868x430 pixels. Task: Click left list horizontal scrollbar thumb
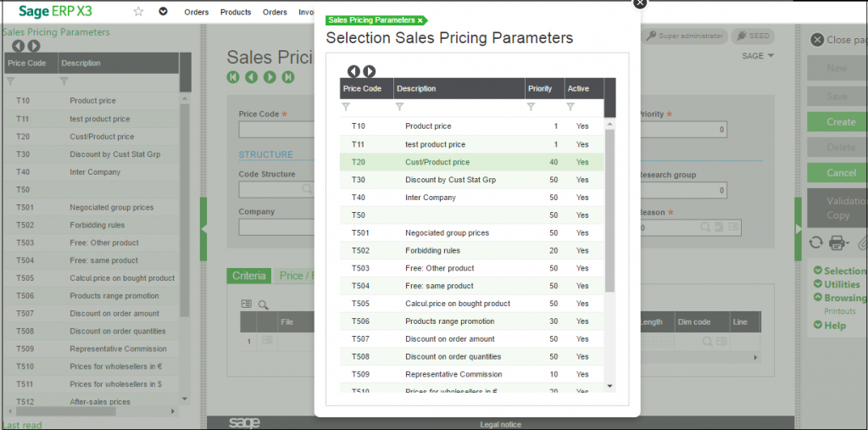tap(65, 411)
